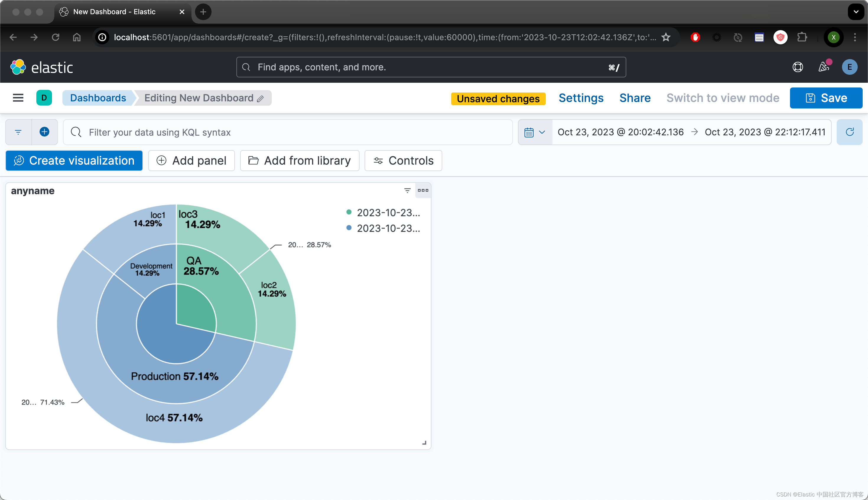
Task: Save the dashboard
Action: pyautogui.click(x=826, y=98)
